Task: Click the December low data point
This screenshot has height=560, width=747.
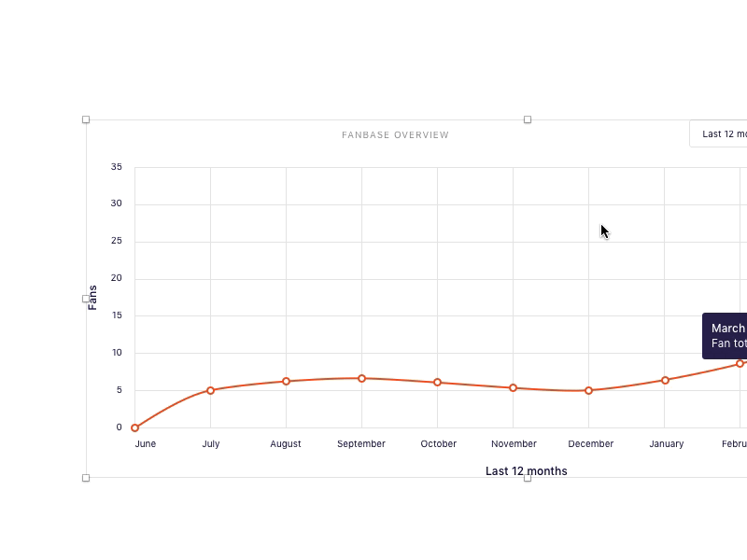Action: click(588, 389)
